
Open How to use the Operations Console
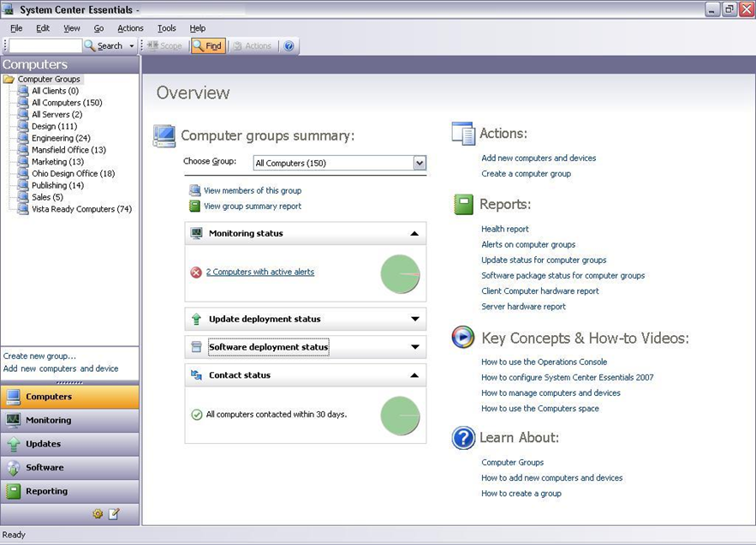click(545, 362)
